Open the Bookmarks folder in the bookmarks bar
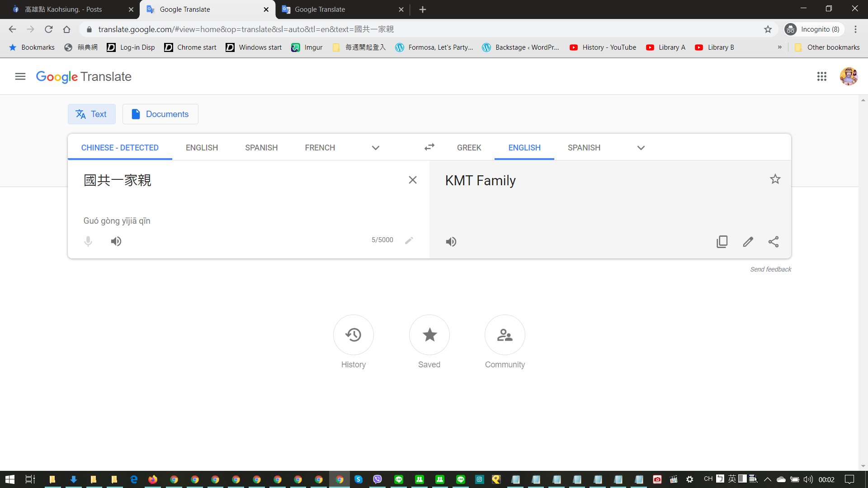868x488 pixels. pyautogui.click(x=32, y=47)
